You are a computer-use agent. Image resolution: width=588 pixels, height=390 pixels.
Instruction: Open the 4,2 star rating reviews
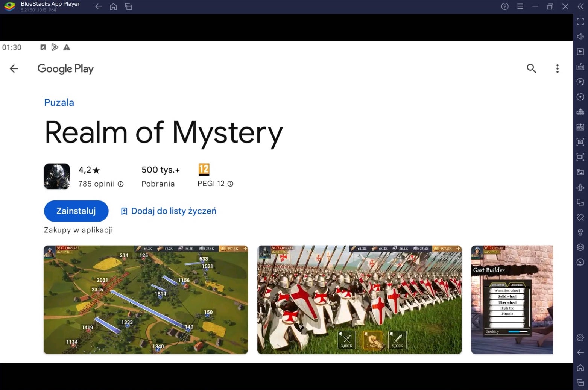tap(89, 170)
